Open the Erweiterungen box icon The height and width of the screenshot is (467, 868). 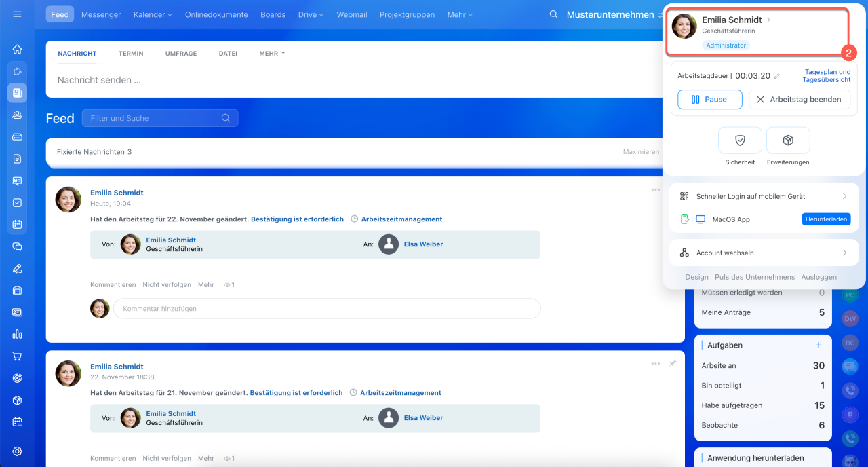788,140
